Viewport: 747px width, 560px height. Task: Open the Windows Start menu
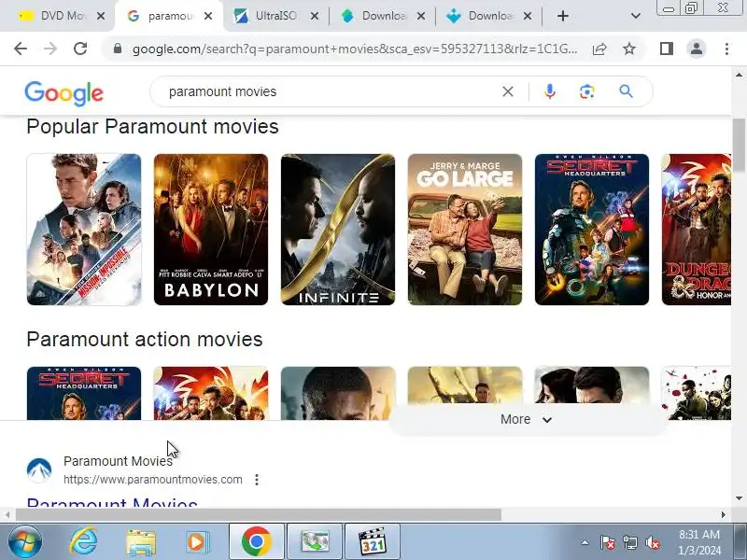point(25,542)
